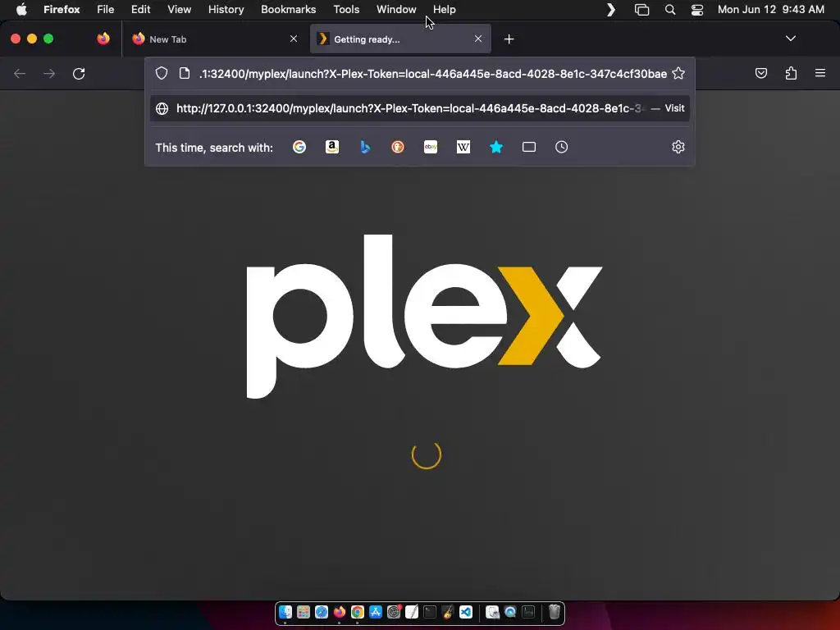Open the History menu
This screenshot has height=630, width=840.
tap(226, 9)
